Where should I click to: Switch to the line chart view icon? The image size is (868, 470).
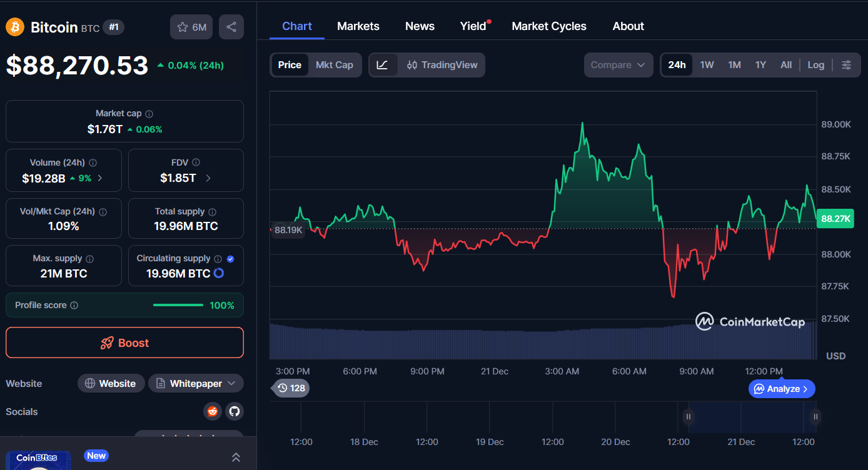[383, 65]
